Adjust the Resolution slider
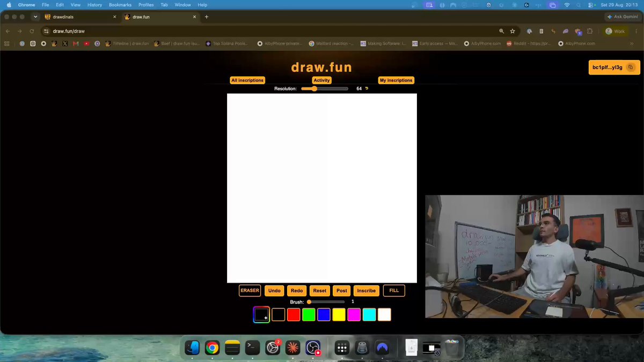 coord(325,88)
